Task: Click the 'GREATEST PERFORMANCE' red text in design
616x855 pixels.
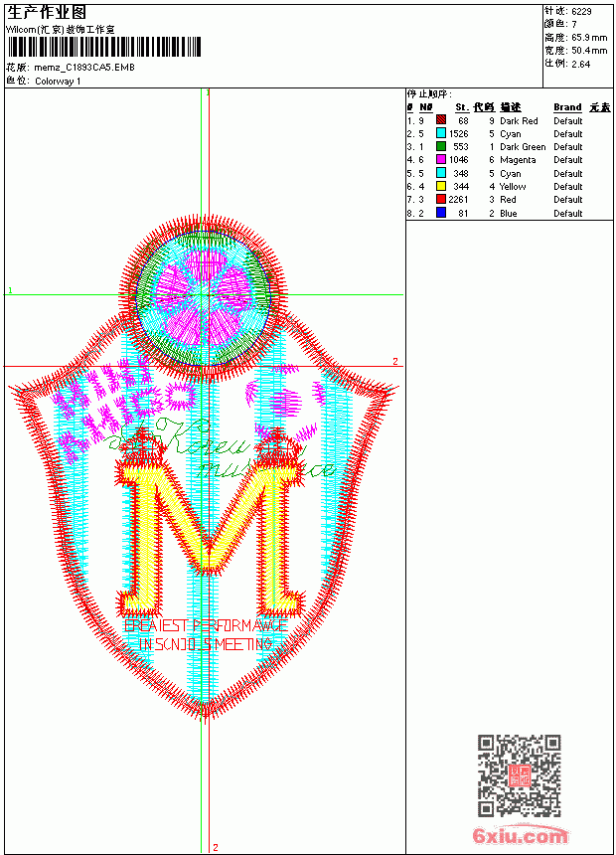Action: pyautogui.click(x=206, y=625)
